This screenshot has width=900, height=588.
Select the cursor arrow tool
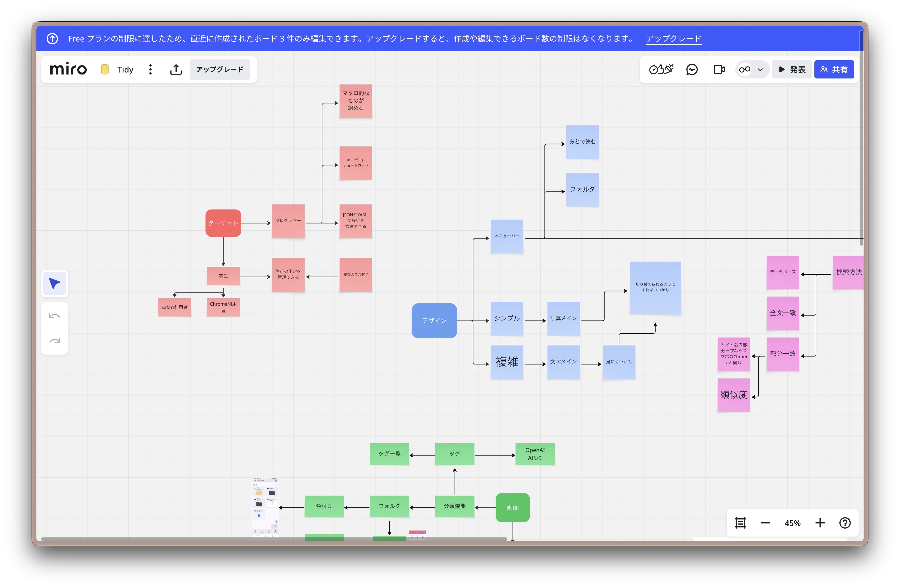pos(54,283)
